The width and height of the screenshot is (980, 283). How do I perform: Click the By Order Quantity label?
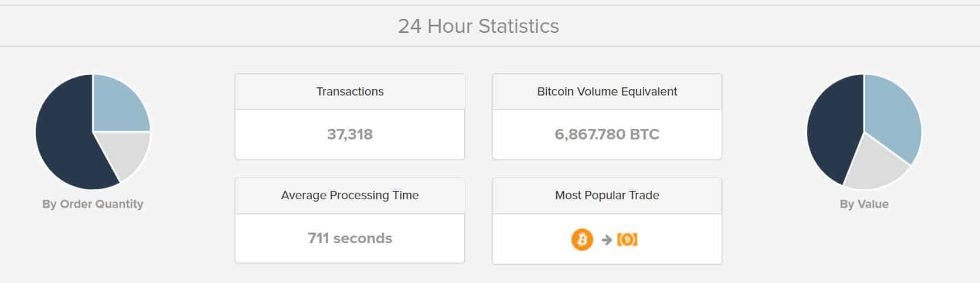point(93,204)
